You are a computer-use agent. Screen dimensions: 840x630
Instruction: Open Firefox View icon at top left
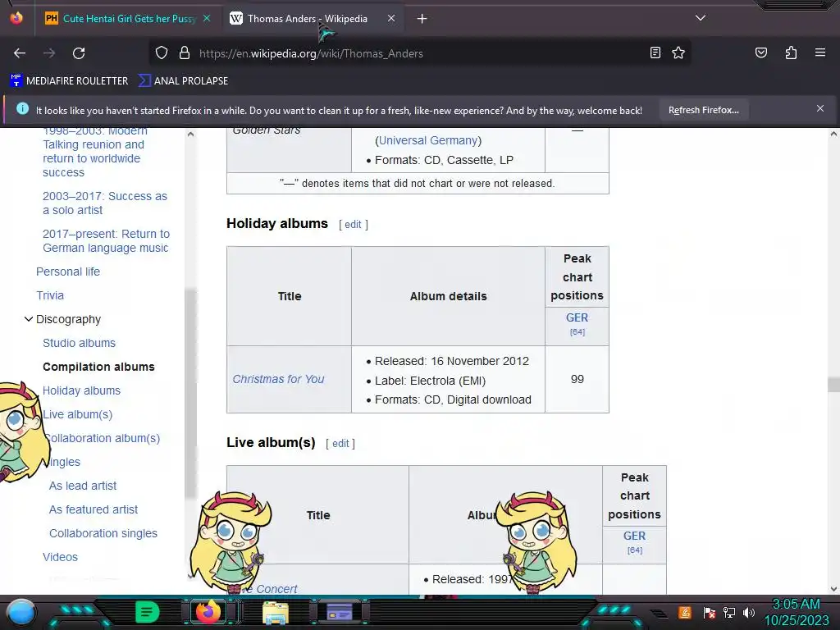pos(16,18)
